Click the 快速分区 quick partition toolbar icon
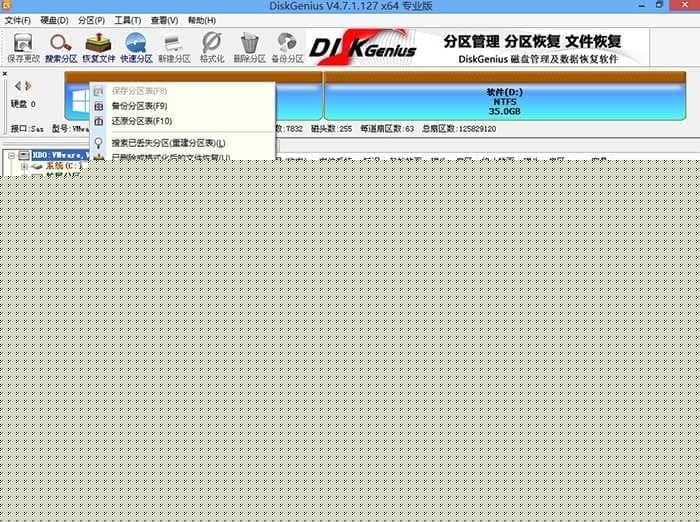Screen dimensions: 700x522 point(136,43)
